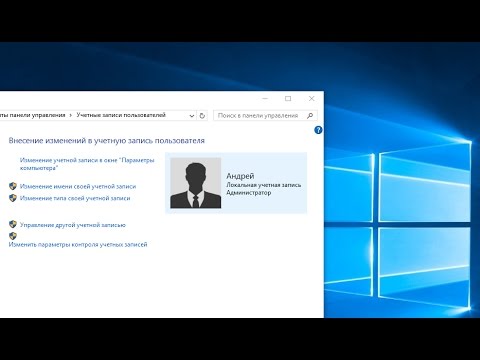Maximize the user accounts window
This screenshot has height=360, width=480.
[x=288, y=99]
